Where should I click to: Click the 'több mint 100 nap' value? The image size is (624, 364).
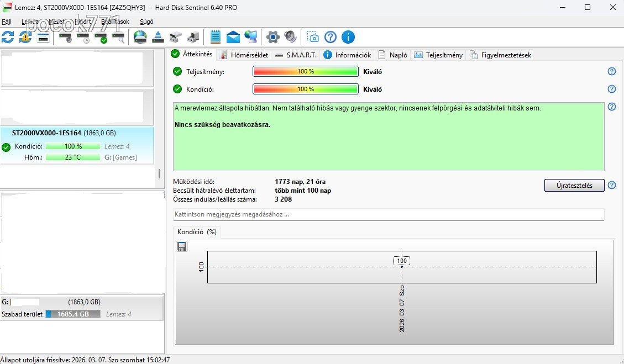[x=303, y=191]
